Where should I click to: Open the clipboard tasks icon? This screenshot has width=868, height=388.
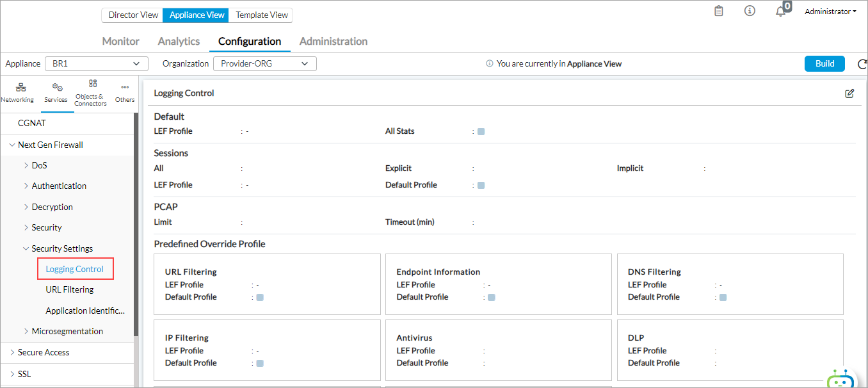(x=719, y=12)
